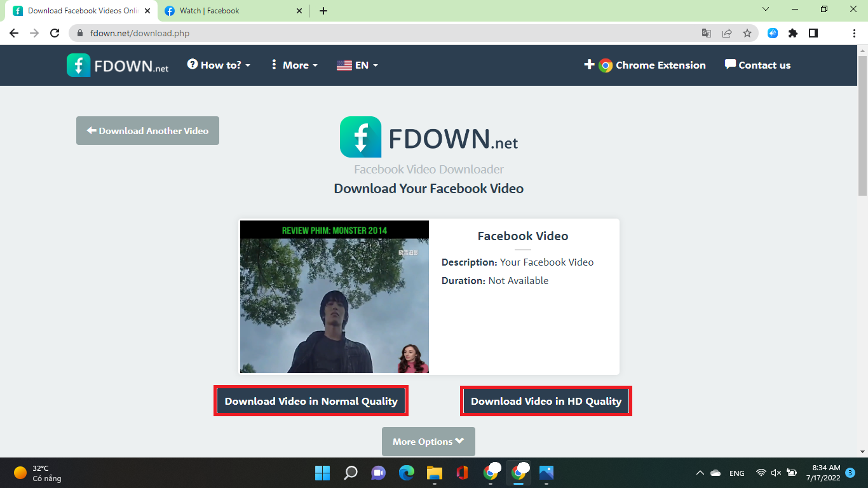The width and height of the screenshot is (868, 488).
Task: Open a new browser tab
Action: pos(324,11)
